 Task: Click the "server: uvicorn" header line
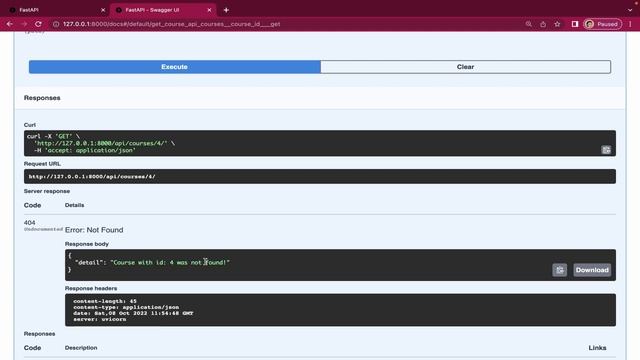100,319
